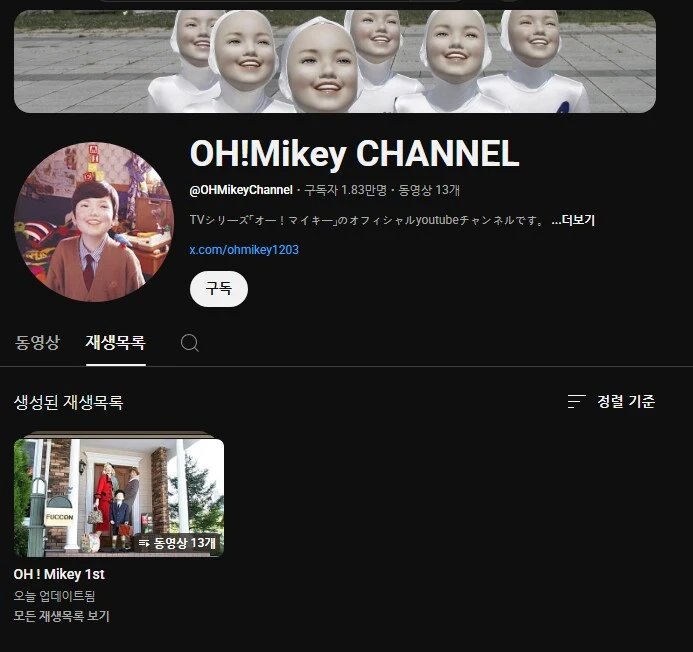Click the OH!Mikey CHANNEL title
The height and width of the screenshot is (652, 693).
tap(354, 153)
